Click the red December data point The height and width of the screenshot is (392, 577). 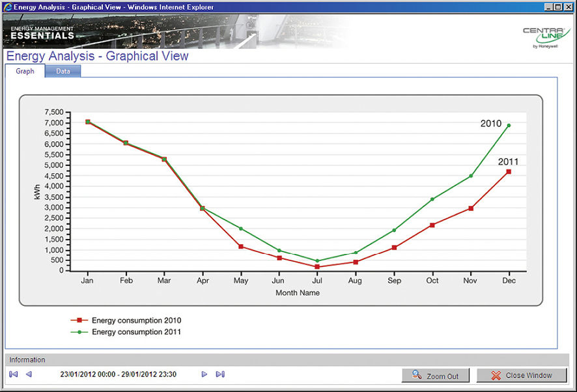[509, 172]
